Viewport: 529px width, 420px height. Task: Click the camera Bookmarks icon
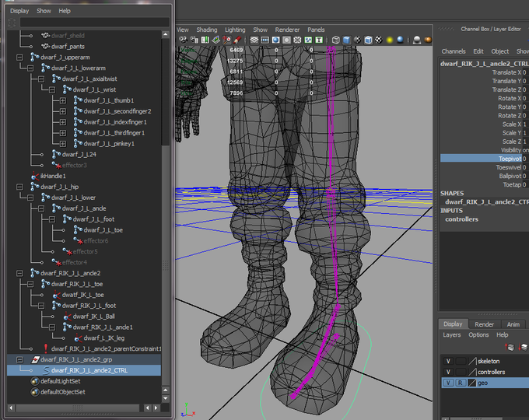tap(205, 40)
